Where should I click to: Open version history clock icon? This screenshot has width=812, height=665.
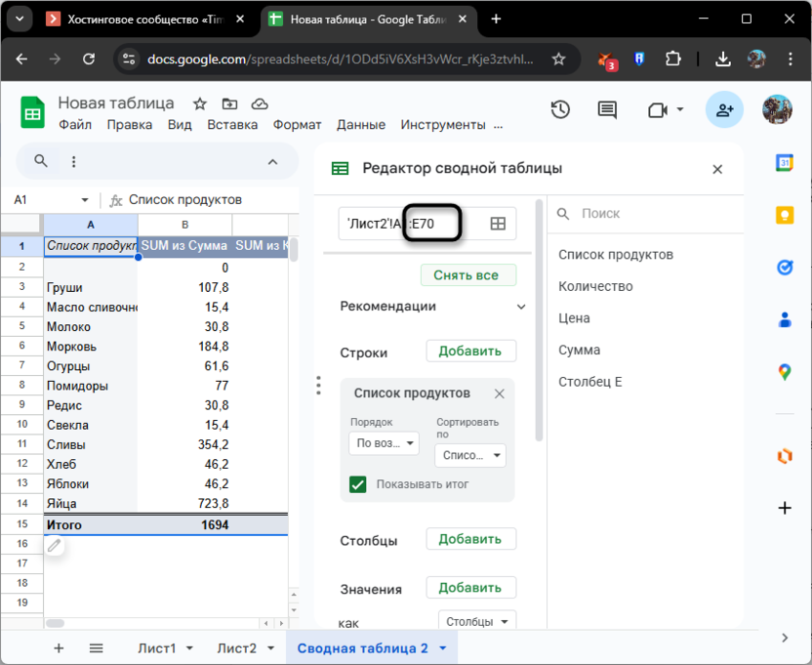click(560, 110)
